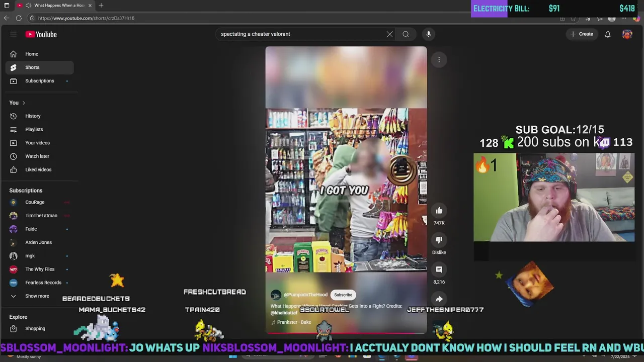Open Subscriptions in the sidebar

pos(40,81)
